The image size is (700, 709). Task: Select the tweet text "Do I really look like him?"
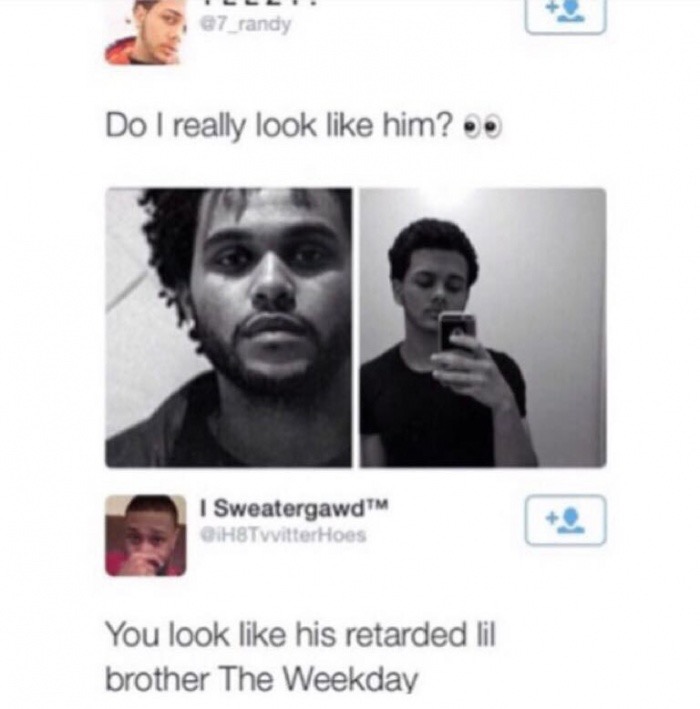[279, 126]
